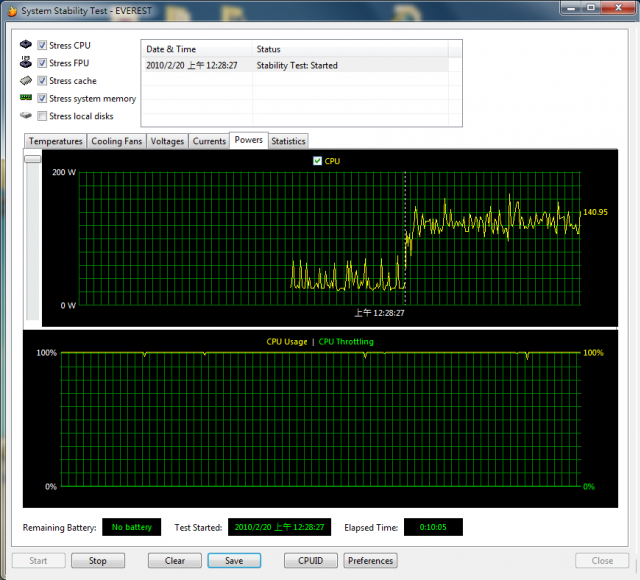Click the graph scale slider handle
The image size is (640, 580).
pyautogui.click(x=33, y=159)
